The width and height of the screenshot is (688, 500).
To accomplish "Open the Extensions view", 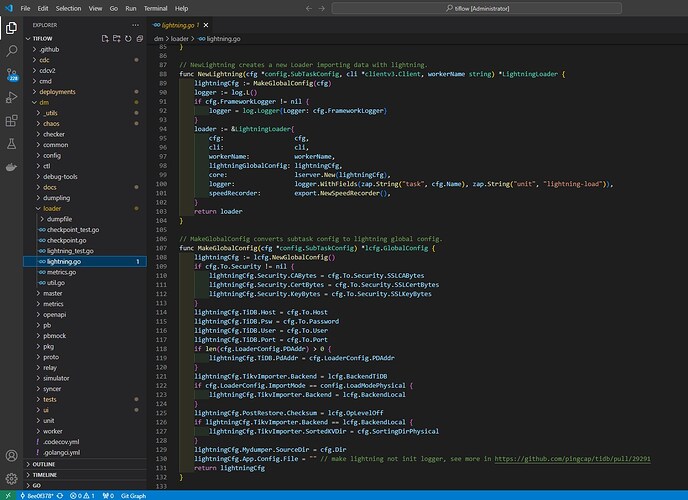I will point(11,121).
